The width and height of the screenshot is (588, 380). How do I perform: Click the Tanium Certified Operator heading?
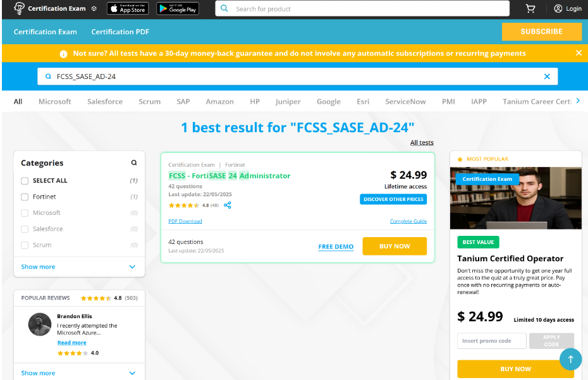pos(510,259)
